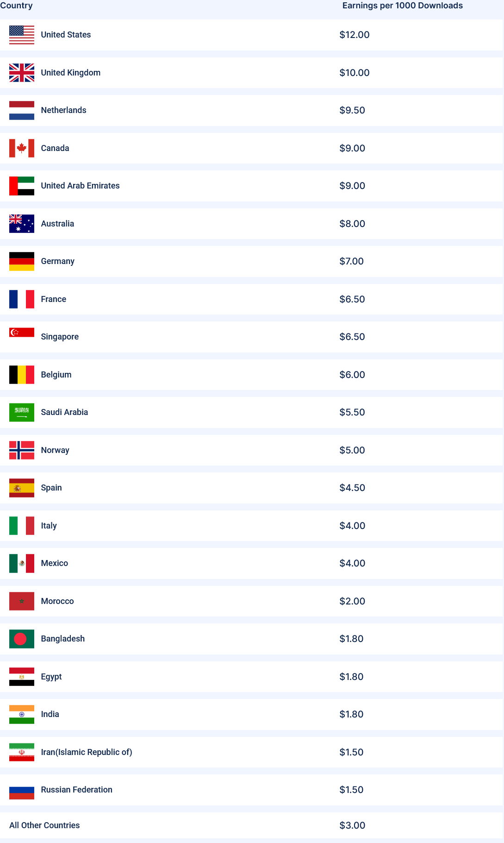Select the Netherlands flag icon
The width and height of the screenshot is (504, 843).
pyautogui.click(x=22, y=111)
